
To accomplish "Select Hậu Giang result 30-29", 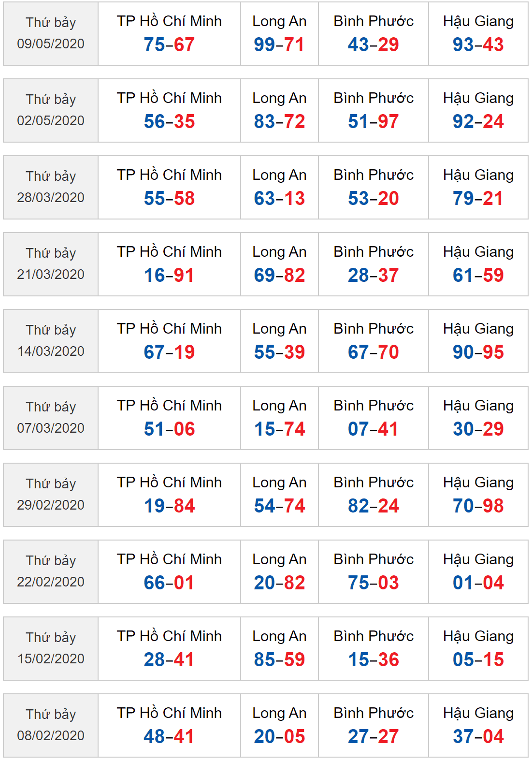I will [478, 429].
